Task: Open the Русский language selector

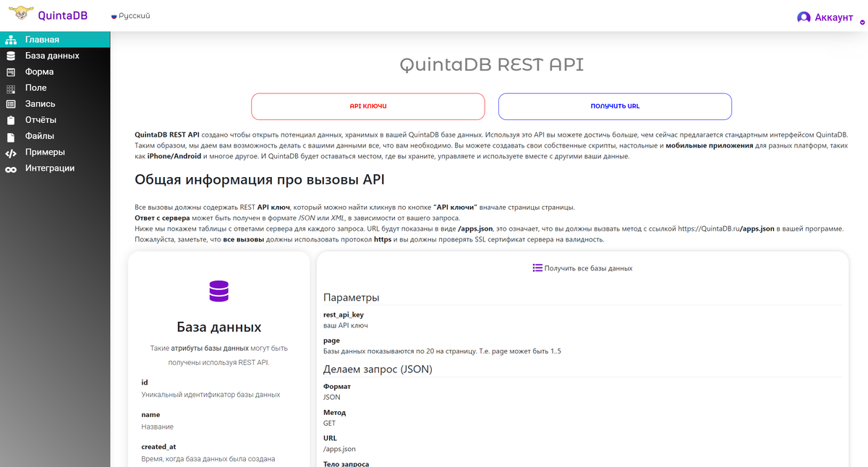Action: 130,16
